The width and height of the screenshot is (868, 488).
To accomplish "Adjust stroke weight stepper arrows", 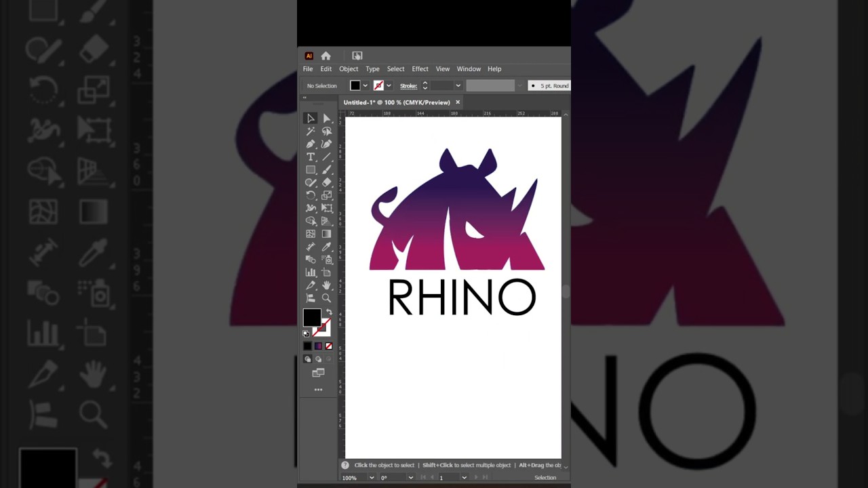I will pos(425,85).
